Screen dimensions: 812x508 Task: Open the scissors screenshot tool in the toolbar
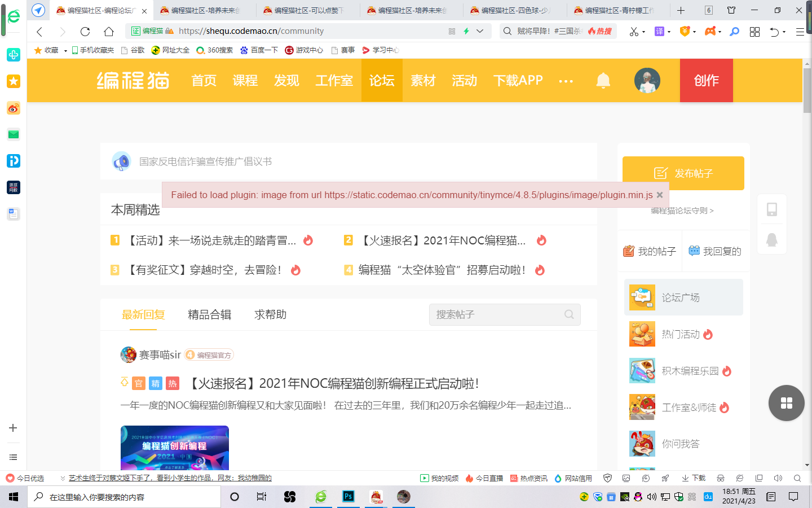point(634,32)
